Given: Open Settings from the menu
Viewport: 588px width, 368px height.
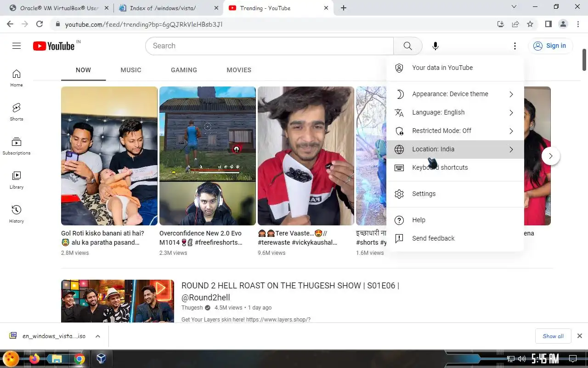Looking at the screenshot, I should 455,194.
